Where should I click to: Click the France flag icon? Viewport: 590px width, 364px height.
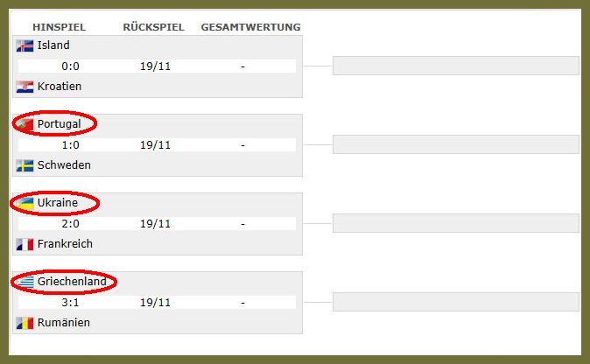[25, 244]
